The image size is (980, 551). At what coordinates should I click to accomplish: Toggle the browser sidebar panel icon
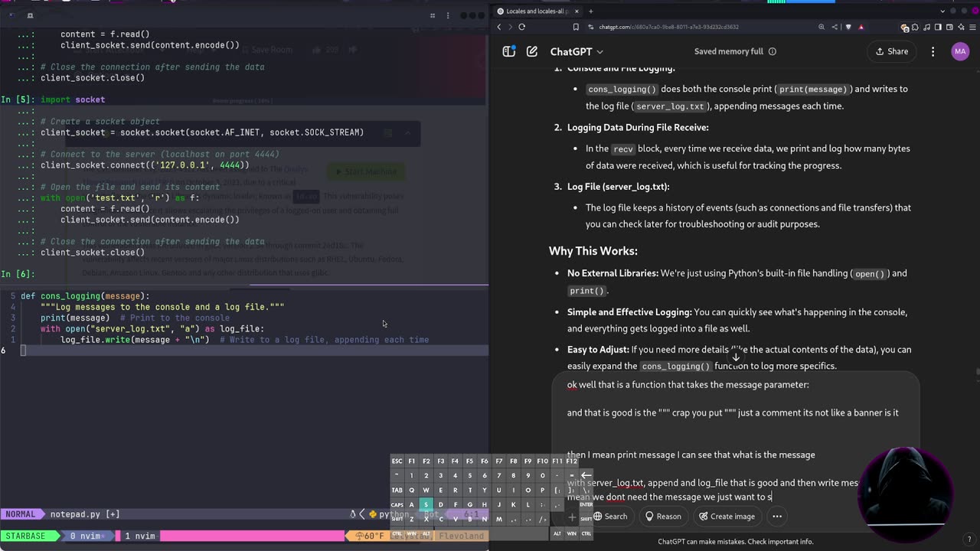[938, 27]
